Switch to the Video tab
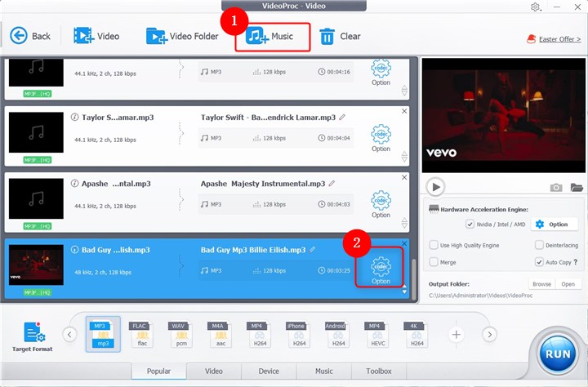 point(214,371)
